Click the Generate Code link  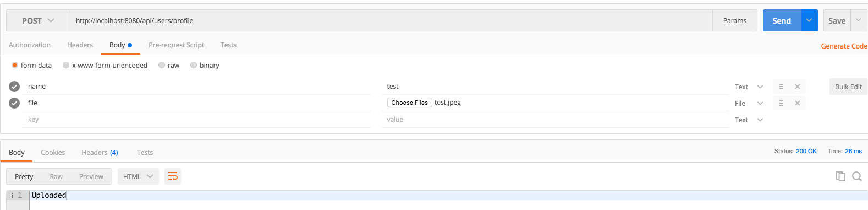[844, 46]
